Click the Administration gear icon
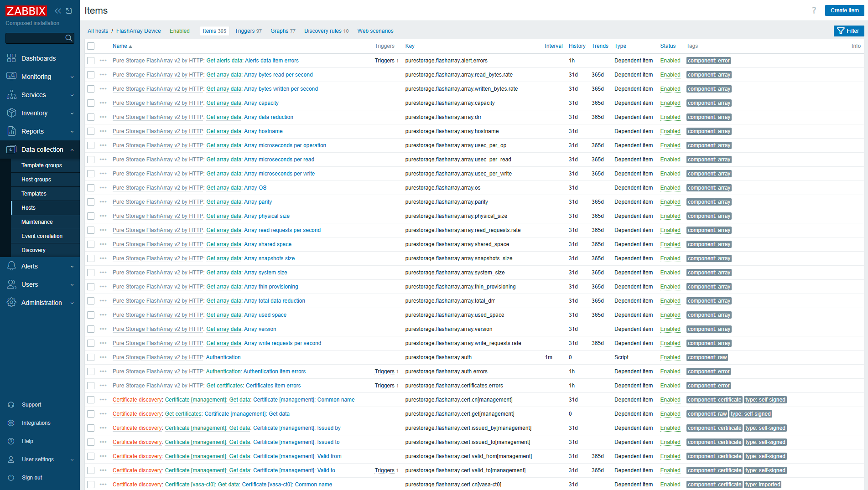868x490 pixels. click(11, 303)
